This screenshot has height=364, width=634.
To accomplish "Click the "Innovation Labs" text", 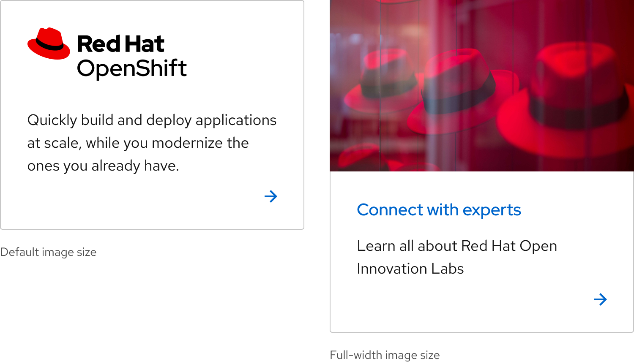I will coord(410,269).
